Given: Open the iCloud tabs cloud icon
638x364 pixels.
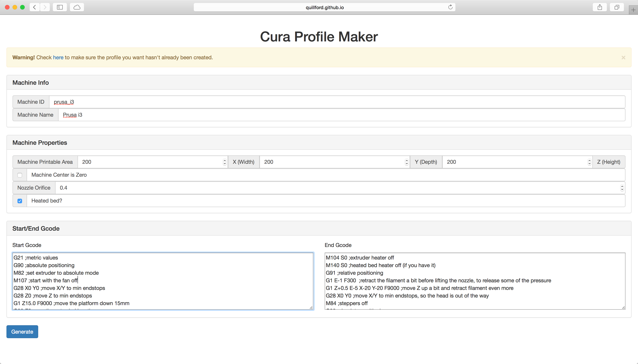Looking at the screenshot, I should [x=77, y=7].
